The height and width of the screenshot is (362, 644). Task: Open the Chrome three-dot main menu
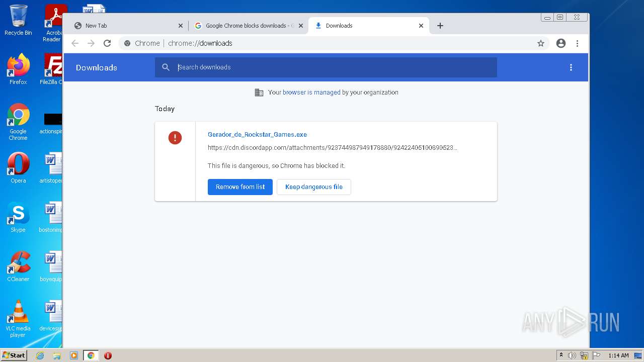[577, 43]
